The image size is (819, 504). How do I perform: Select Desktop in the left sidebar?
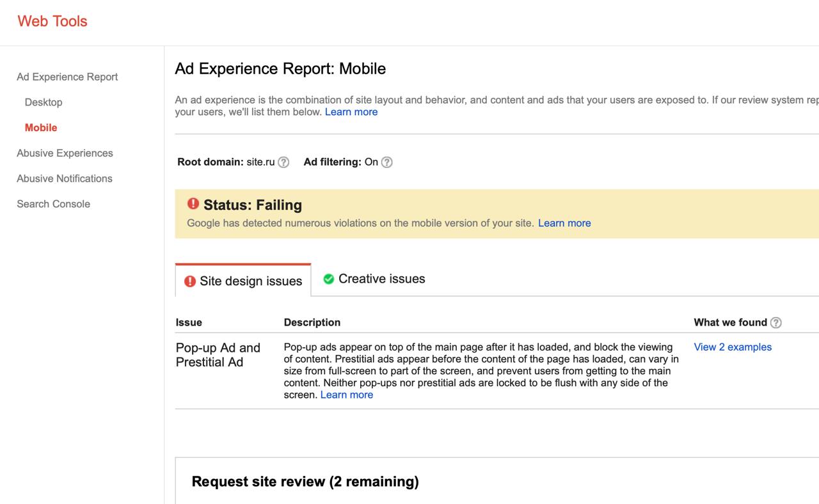[x=44, y=102]
